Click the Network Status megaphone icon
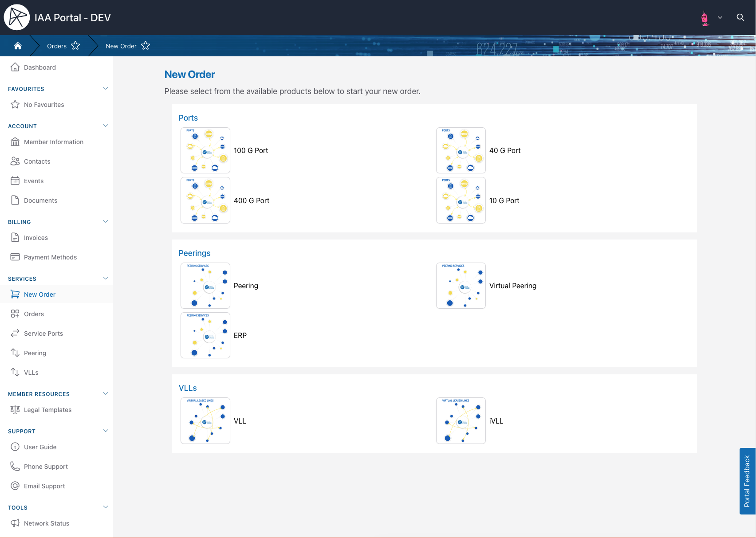The image size is (756, 538). [15, 523]
